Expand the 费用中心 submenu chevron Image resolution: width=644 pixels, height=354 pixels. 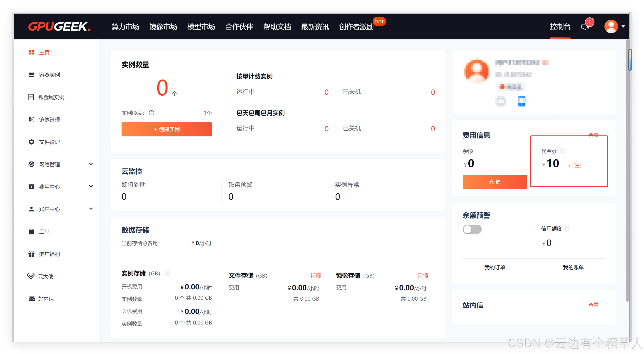click(x=91, y=186)
